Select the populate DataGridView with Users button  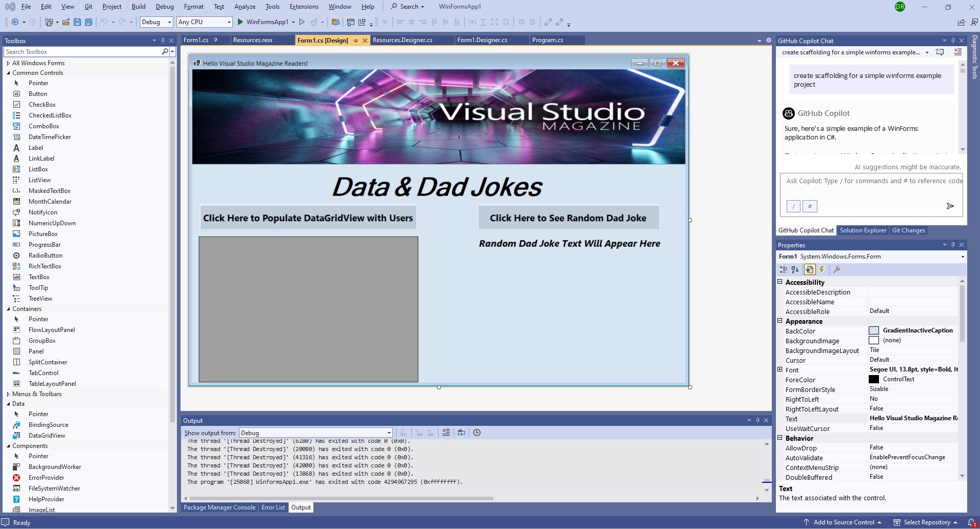pyautogui.click(x=308, y=218)
